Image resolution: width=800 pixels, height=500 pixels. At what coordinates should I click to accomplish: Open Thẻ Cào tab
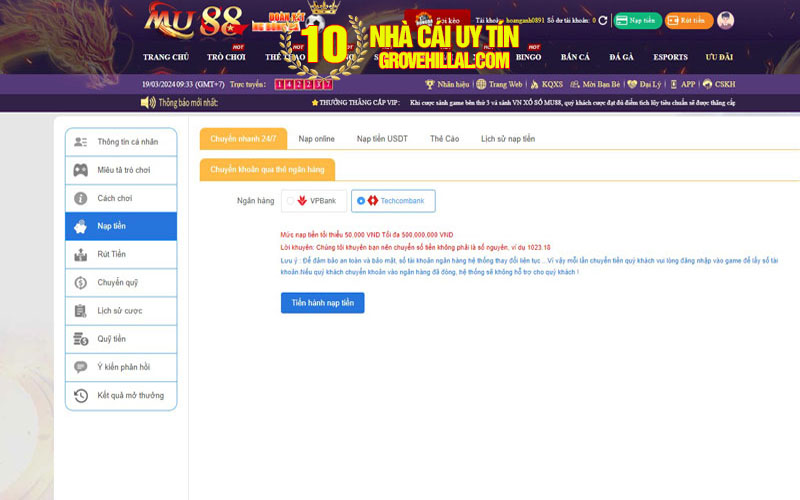click(x=444, y=139)
